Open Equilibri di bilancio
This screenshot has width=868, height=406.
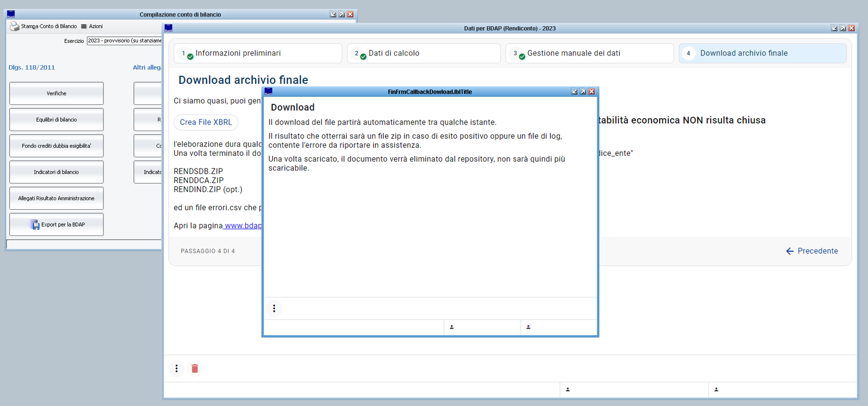pyautogui.click(x=56, y=120)
